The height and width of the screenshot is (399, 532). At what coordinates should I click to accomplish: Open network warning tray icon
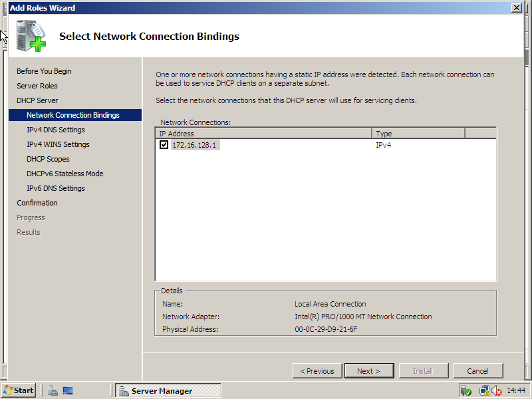click(484, 390)
